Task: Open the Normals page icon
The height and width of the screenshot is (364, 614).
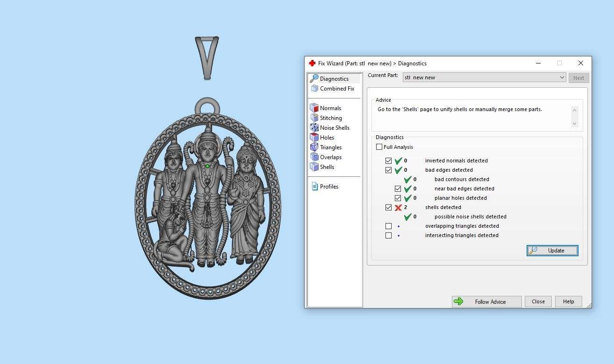Action: pos(314,108)
